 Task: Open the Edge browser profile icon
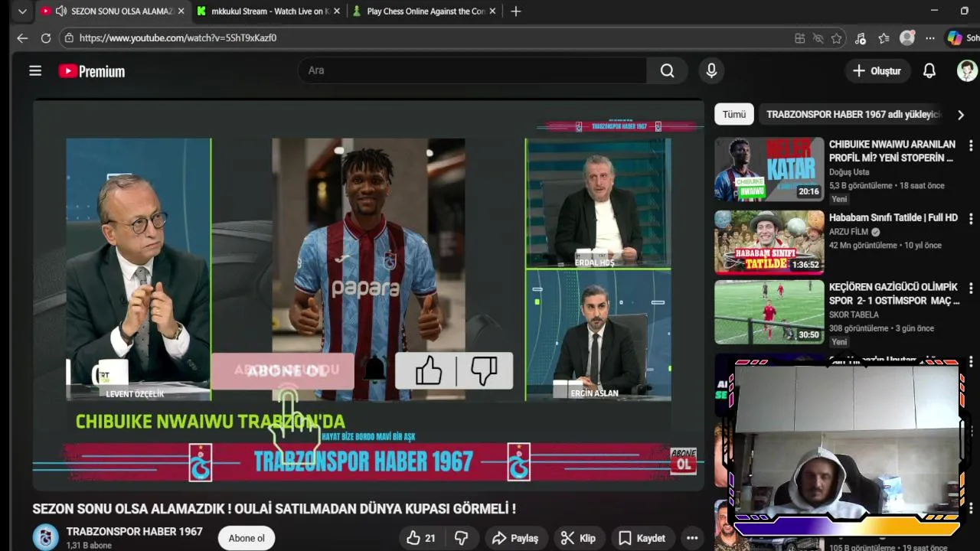(907, 38)
